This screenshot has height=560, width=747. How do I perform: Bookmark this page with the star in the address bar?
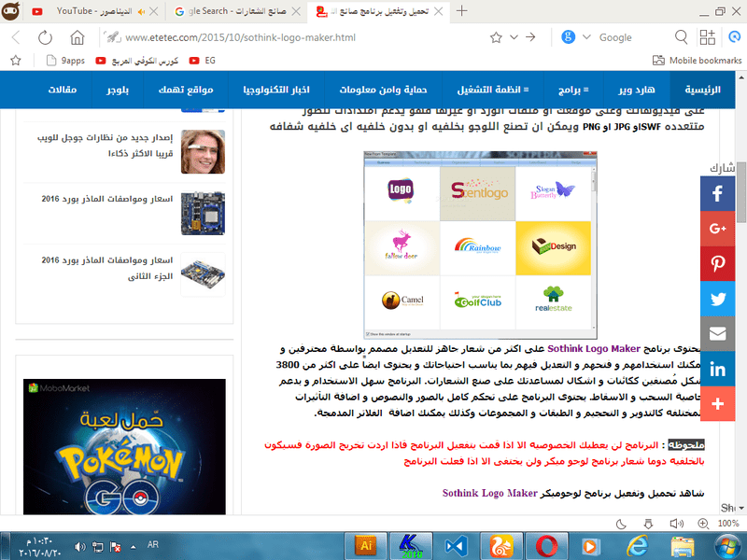[x=496, y=37]
